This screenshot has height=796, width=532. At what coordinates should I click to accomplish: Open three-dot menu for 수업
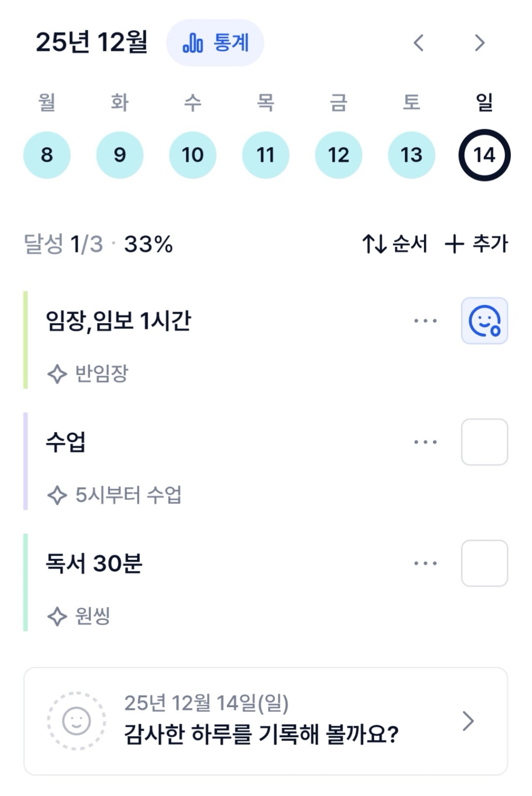tap(426, 442)
